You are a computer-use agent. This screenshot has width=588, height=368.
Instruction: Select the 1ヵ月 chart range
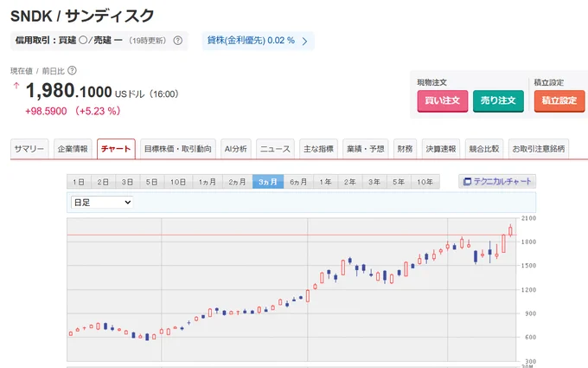[x=208, y=182]
